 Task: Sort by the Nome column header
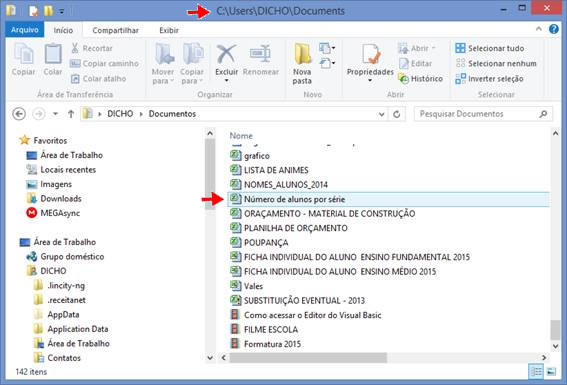(x=241, y=136)
